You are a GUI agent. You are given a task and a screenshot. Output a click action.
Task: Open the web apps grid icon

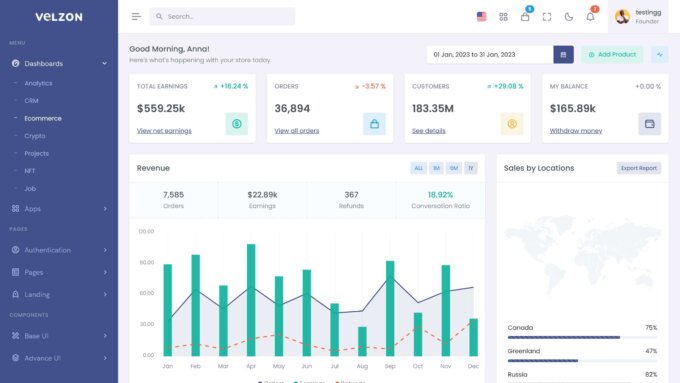click(503, 16)
